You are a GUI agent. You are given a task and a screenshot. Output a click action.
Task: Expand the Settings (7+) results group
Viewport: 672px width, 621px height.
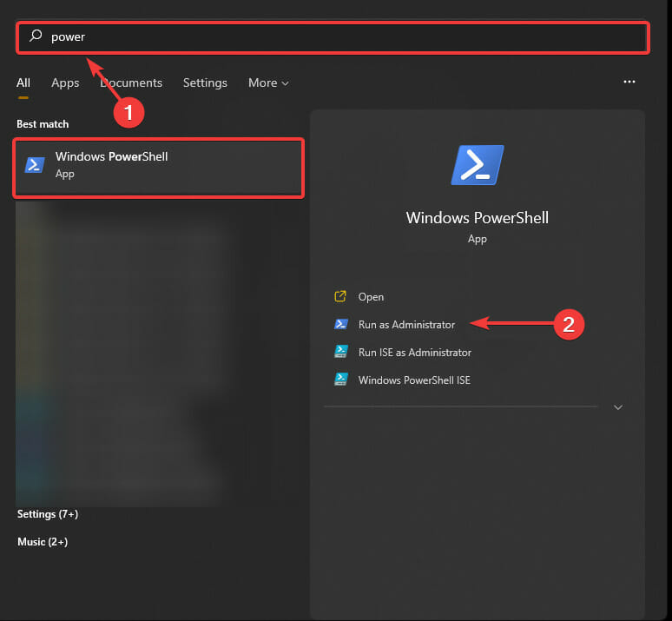[48, 514]
